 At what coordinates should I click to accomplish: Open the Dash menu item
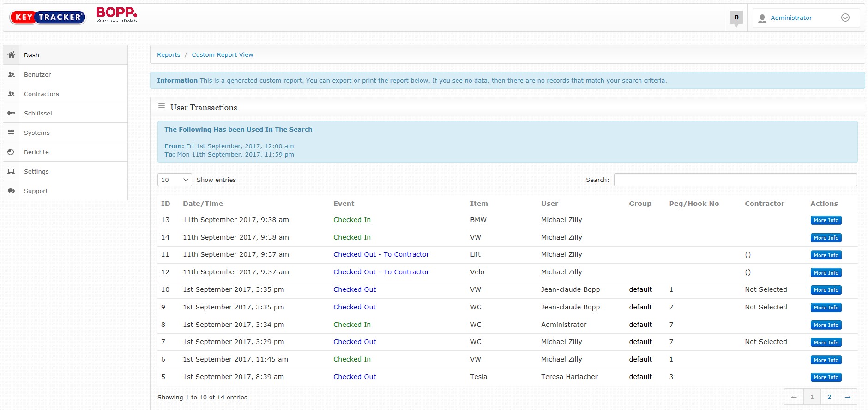(x=65, y=55)
